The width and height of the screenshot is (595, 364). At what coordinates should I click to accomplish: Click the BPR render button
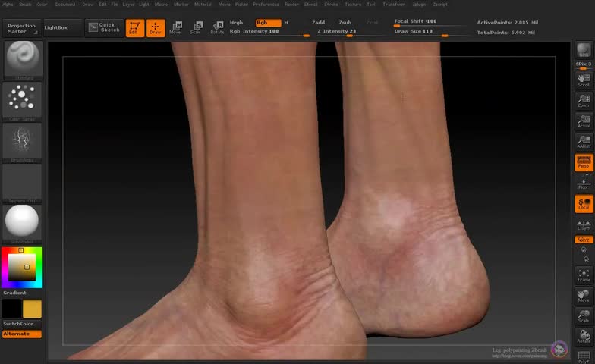(x=584, y=50)
